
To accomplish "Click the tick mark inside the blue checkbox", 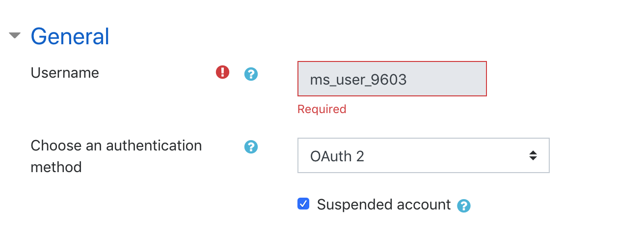I will coord(303,204).
